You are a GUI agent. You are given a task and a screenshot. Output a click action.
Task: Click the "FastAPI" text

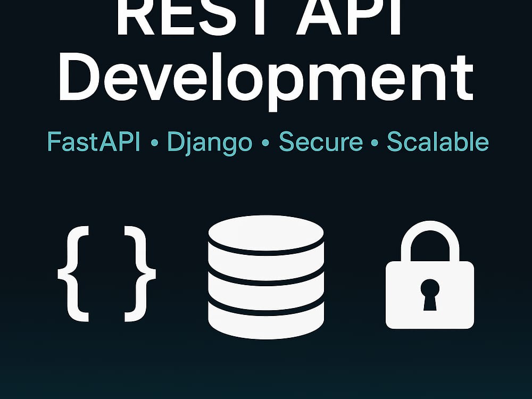94,142
